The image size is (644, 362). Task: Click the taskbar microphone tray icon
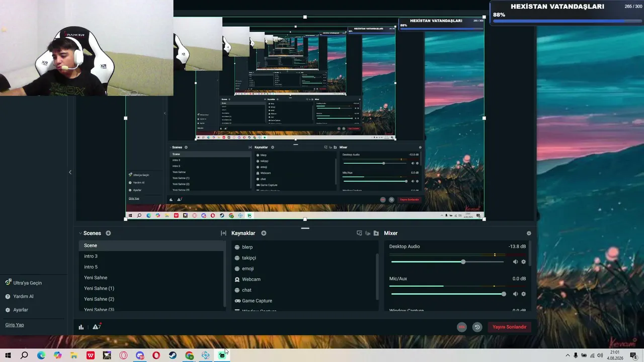coord(576,355)
